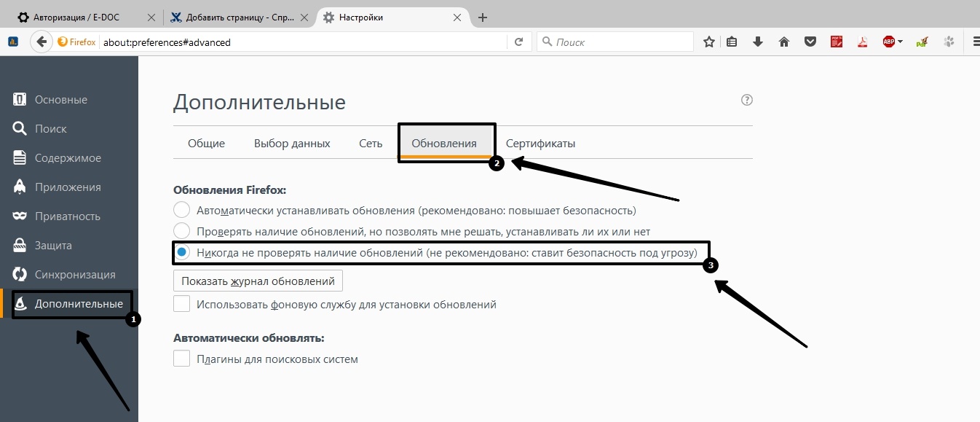Reload the page with refresh icon
Viewport: 980px width, 422px height.
point(518,42)
